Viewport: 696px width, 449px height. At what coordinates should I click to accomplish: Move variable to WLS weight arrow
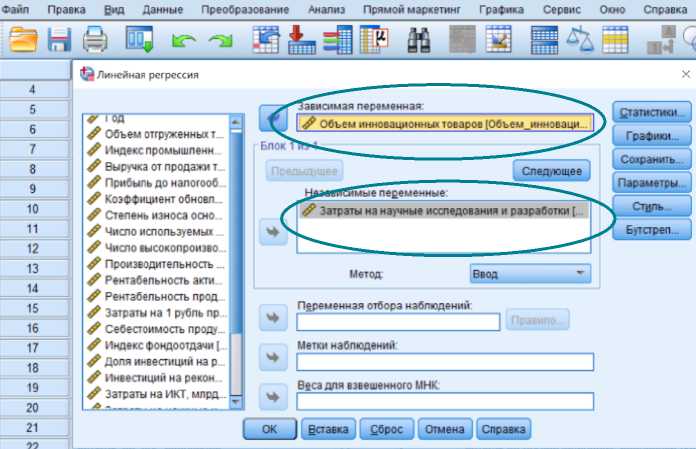coord(273,397)
